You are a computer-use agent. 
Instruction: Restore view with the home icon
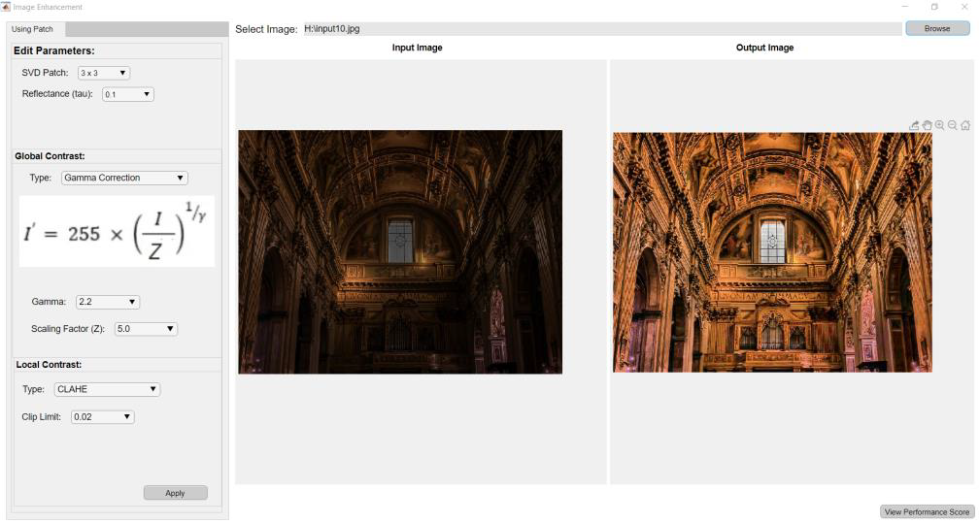click(965, 125)
